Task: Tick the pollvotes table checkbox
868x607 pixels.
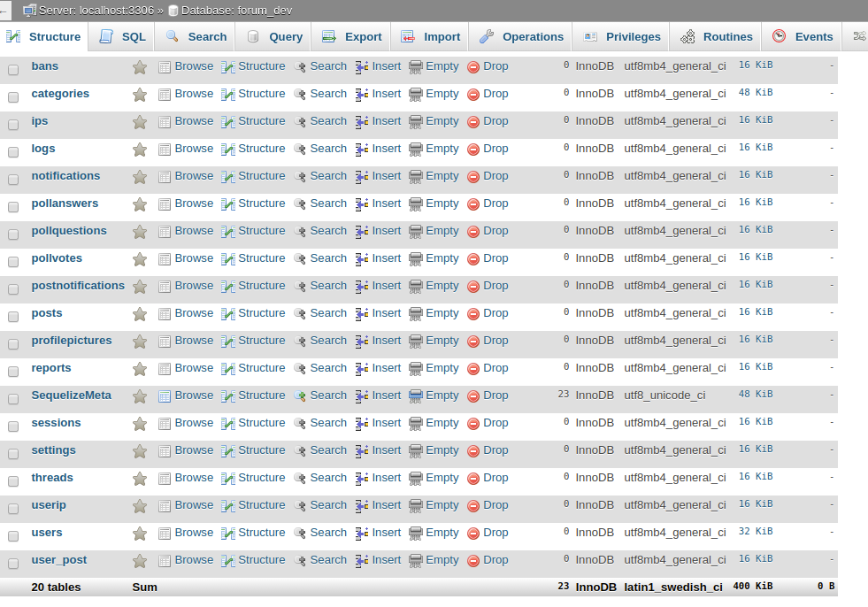Action: [13, 262]
